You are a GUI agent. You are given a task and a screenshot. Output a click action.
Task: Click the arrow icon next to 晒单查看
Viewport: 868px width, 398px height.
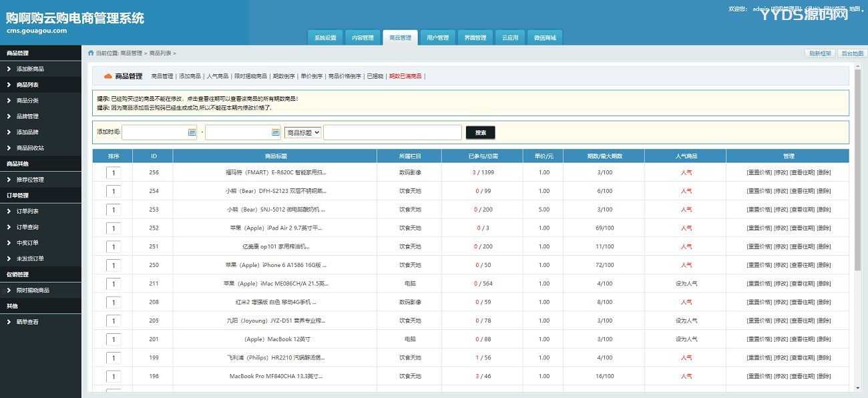9,322
